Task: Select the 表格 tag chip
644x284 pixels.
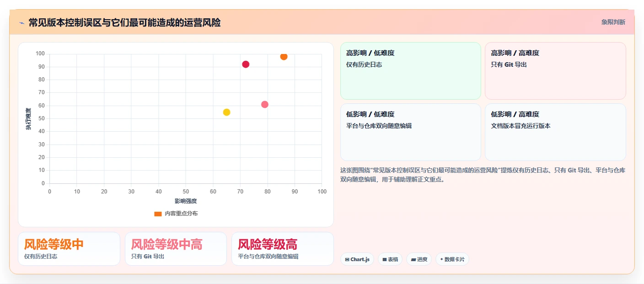Action: [390, 259]
